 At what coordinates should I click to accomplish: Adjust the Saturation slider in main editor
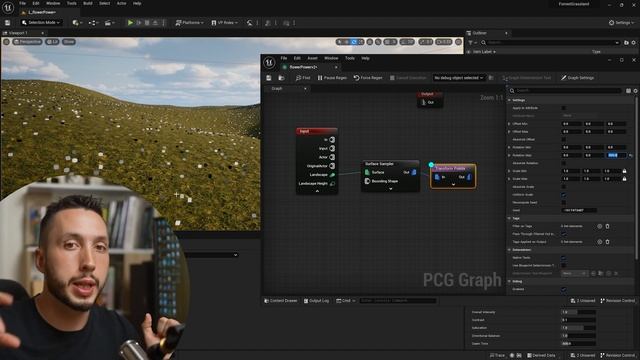pyautogui.click(x=578, y=328)
